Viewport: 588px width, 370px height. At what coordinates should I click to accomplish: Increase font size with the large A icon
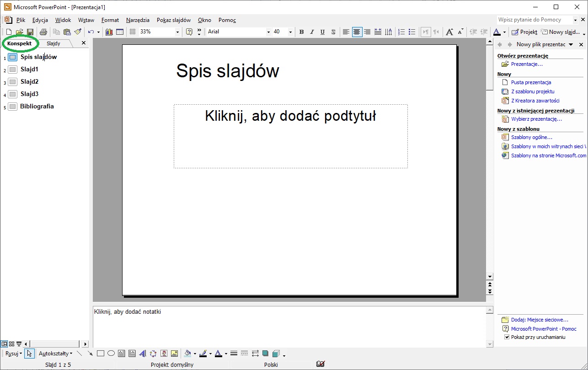[x=449, y=32]
